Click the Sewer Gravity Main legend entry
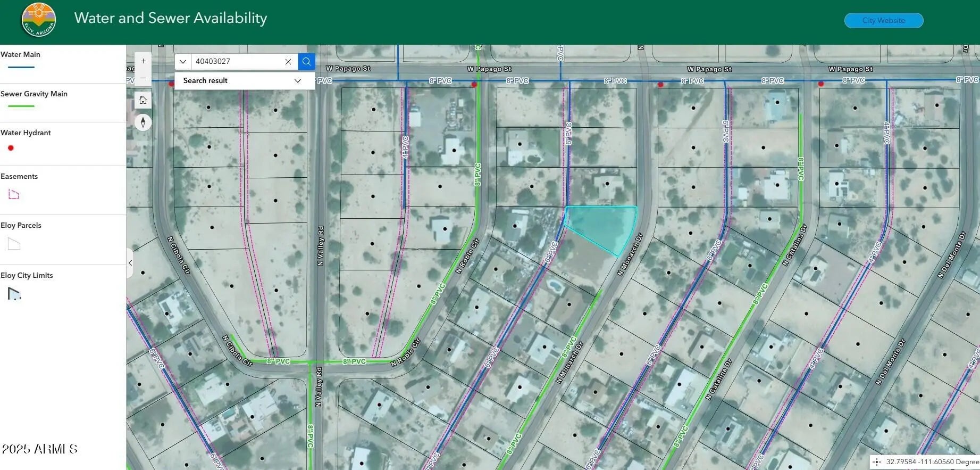 click(34, 94)
